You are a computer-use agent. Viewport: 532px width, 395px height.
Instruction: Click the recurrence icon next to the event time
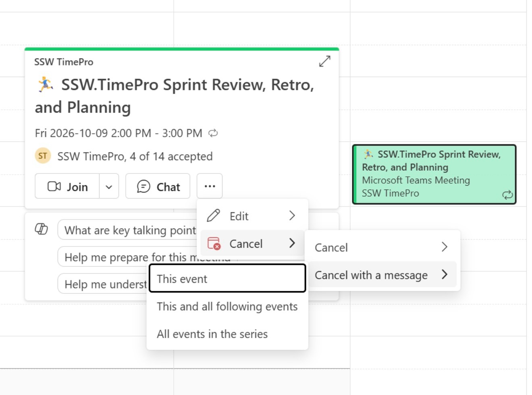[x=213, y=133]
